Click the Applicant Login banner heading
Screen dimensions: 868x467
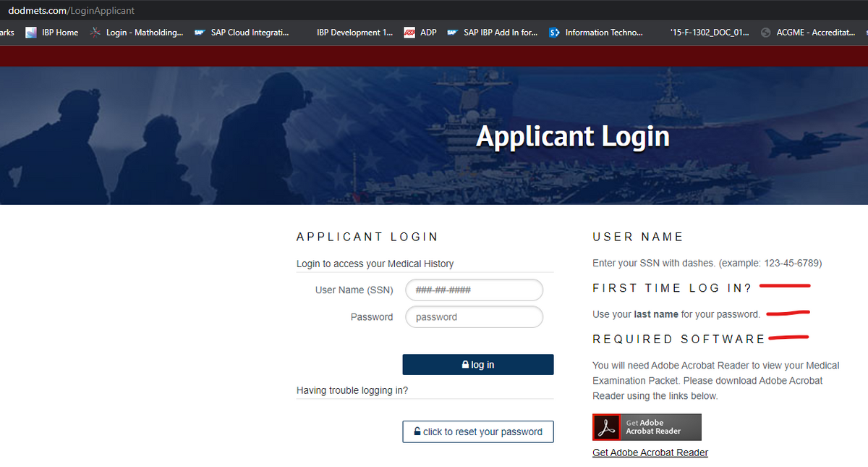coord(572,136)
